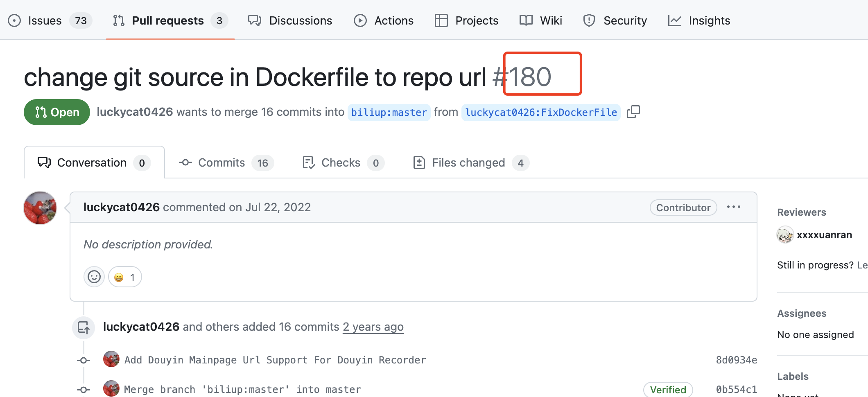
Task: Open luckycat0426's profile link
Action: (x=122, y=207)
